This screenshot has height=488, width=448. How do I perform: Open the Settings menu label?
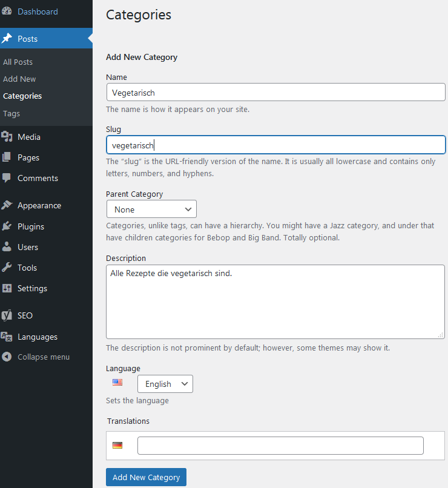[x=32, y=288]
